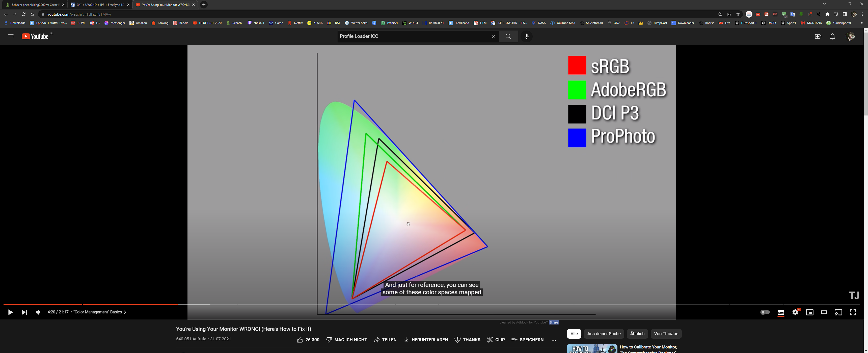Search with your voice microphone icon

click(526, 36)
